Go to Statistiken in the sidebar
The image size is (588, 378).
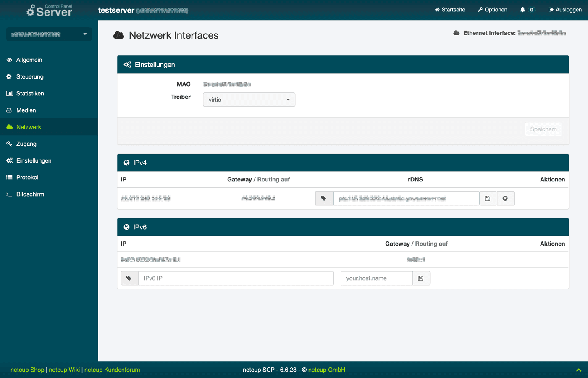pos(30,93)
